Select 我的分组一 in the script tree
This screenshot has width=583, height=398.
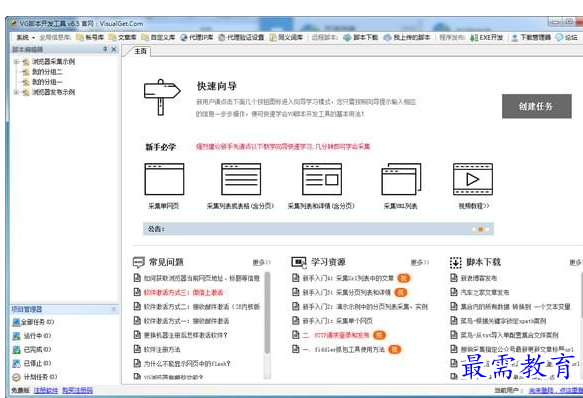coord(47,82)
